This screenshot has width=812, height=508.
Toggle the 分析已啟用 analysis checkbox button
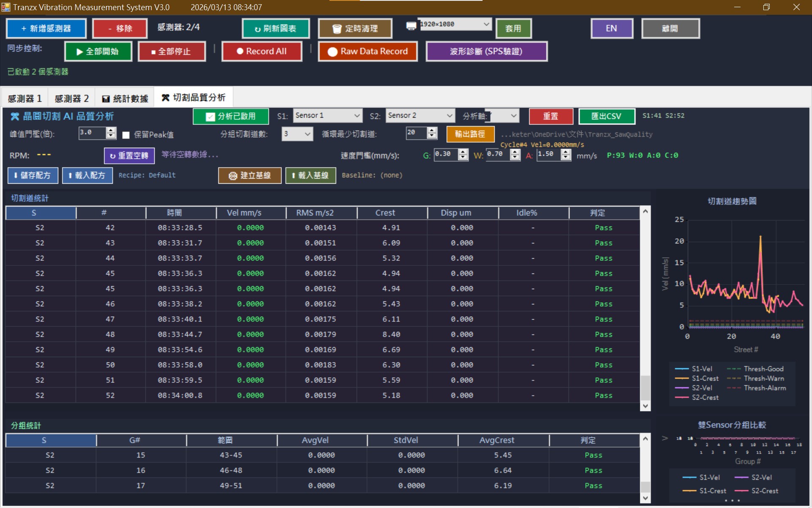coord(230,116)
